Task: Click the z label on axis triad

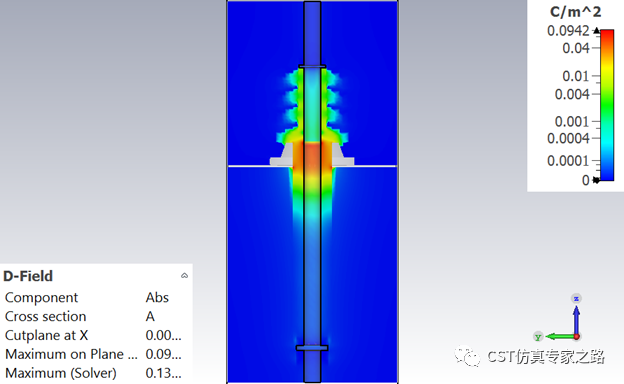Action: (576, 298)
